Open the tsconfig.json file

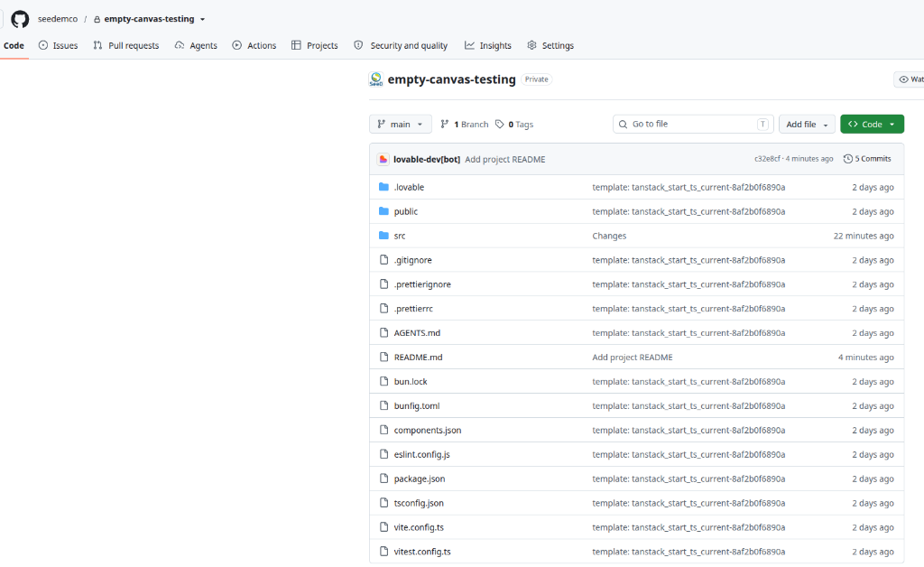pos(419,503)
